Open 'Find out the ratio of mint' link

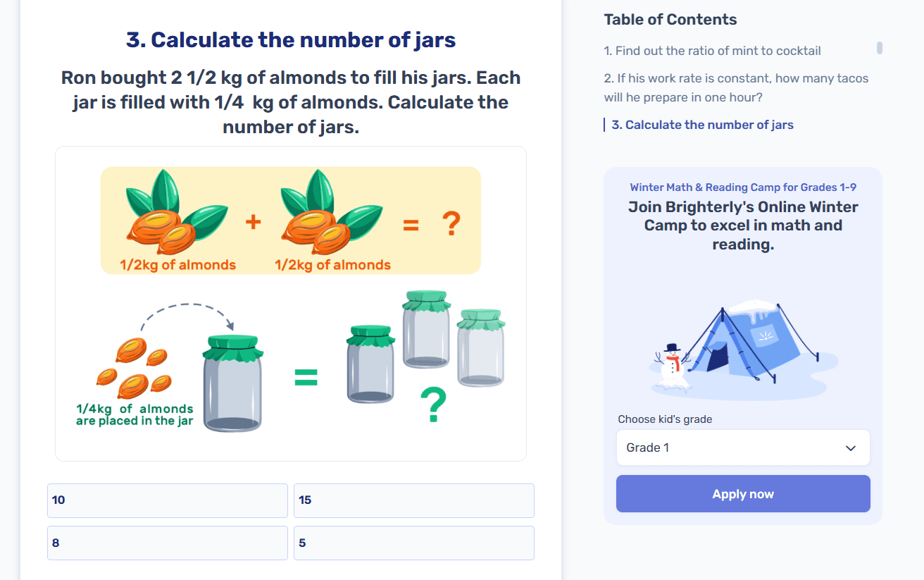point(712,51)
